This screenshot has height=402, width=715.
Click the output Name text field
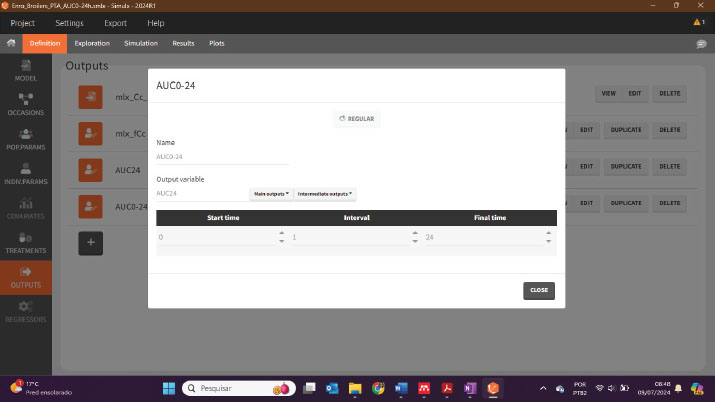click(x=222, y=156)
